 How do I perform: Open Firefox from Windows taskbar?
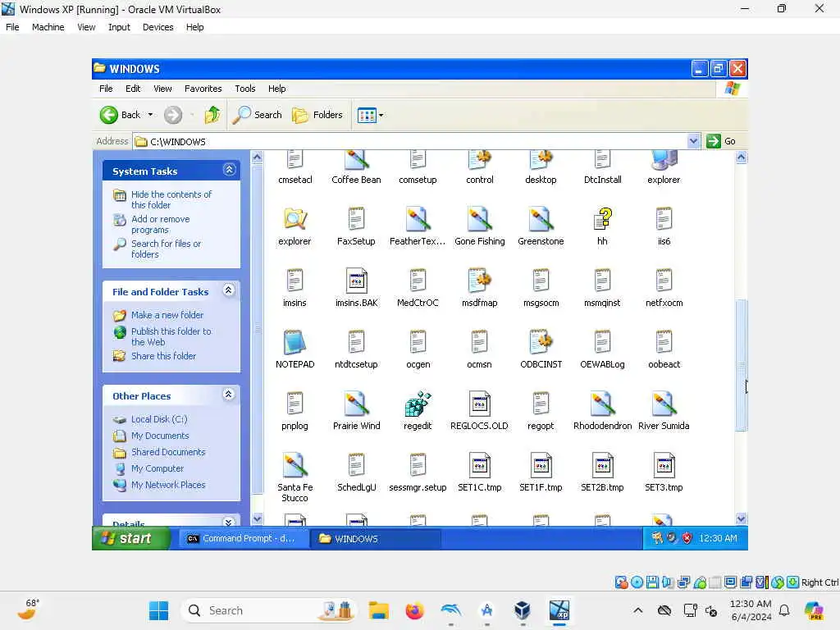pos(414,610)
